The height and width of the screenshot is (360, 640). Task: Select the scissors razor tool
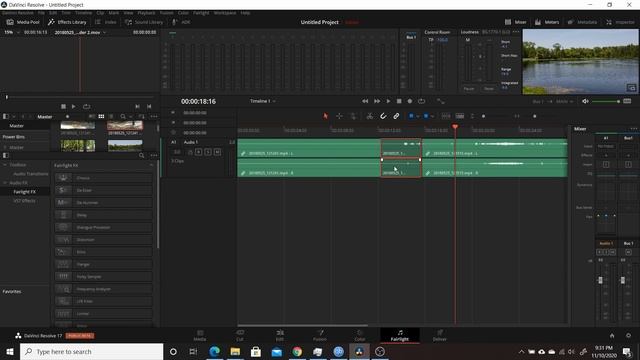[x=369, y=116]
